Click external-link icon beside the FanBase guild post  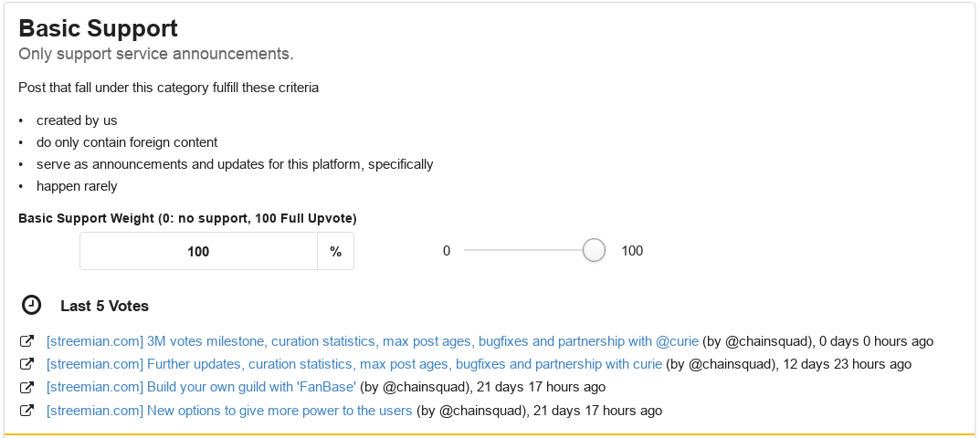pos(26,388)
